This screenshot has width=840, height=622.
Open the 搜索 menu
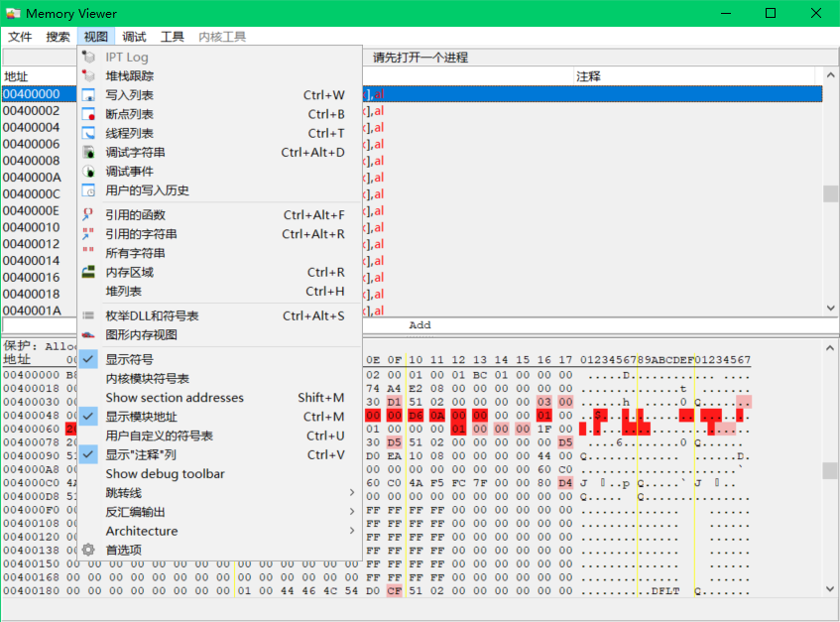click(x=58, y=37)
